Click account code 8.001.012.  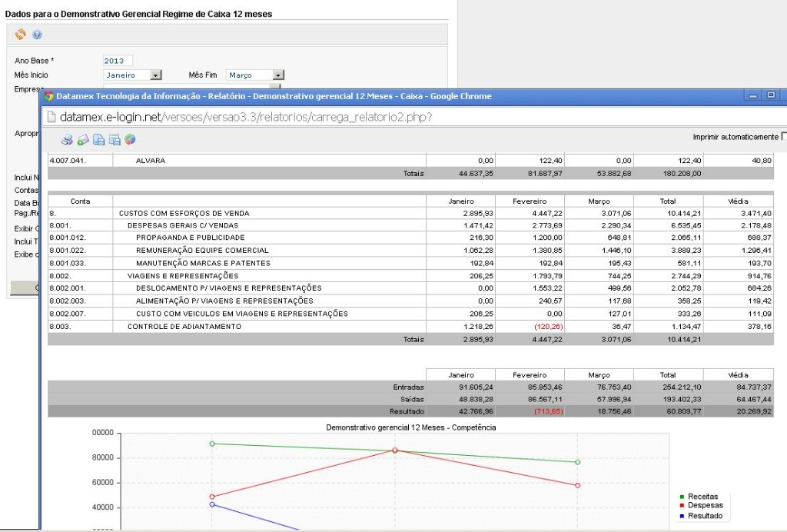68,238
